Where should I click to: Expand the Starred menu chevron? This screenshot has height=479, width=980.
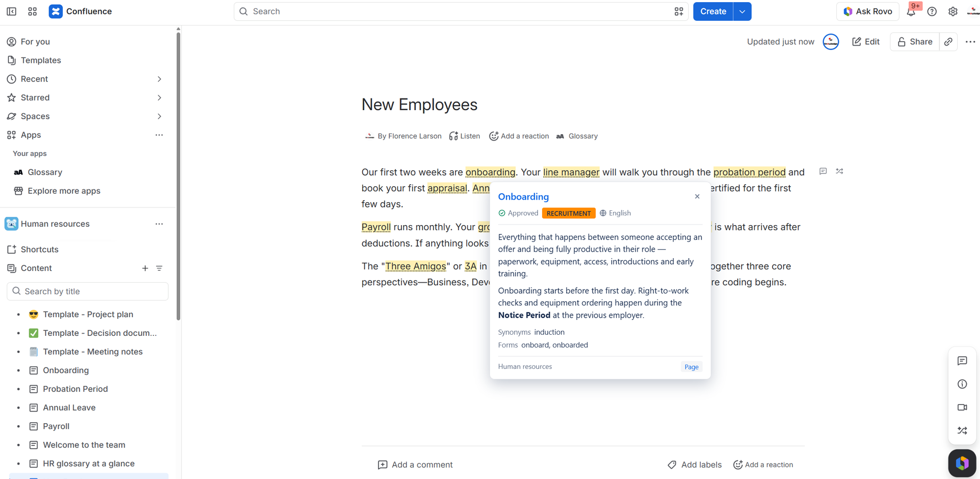tap(159, 98)
